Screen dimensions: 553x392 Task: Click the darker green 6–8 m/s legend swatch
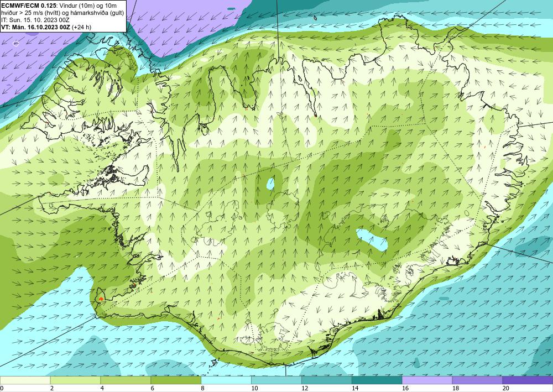[x=176, y=380]
